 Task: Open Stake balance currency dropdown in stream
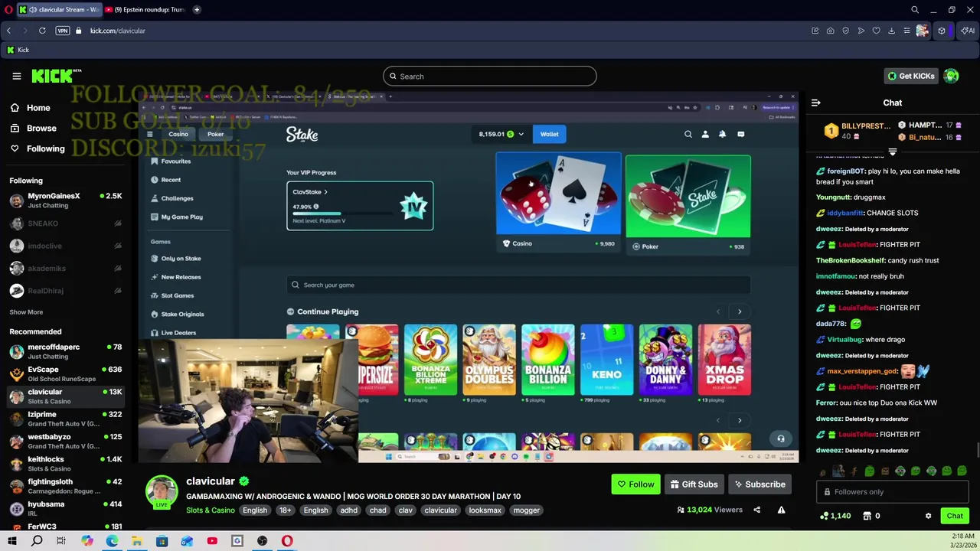(521, 134)
